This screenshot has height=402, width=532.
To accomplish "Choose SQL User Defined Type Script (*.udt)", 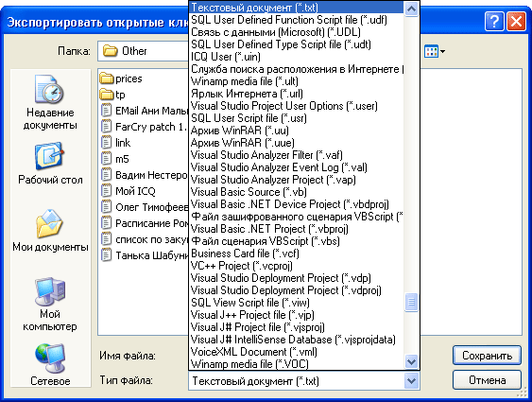I will pos(296,44).
